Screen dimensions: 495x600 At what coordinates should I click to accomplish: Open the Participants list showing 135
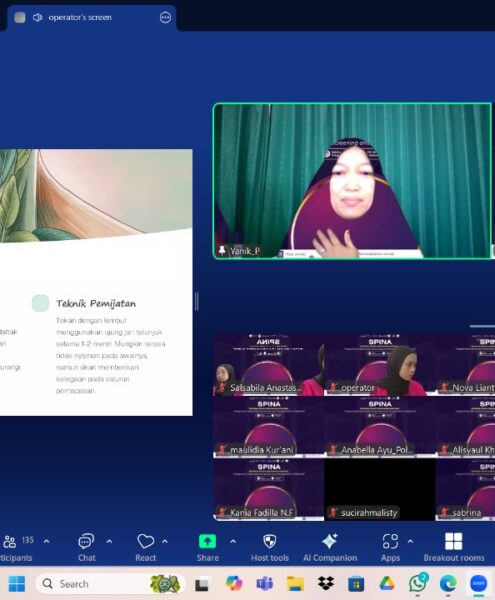17,547
